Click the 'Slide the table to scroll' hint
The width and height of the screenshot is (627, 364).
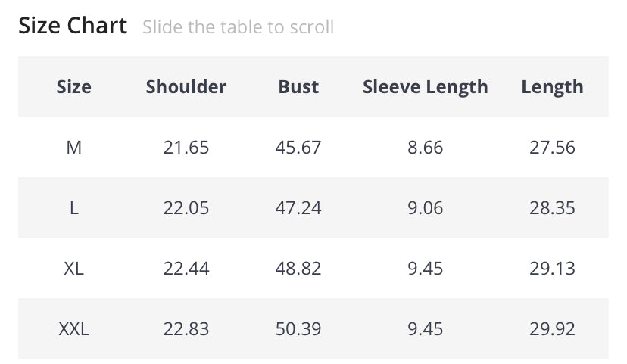pos(239,27)
